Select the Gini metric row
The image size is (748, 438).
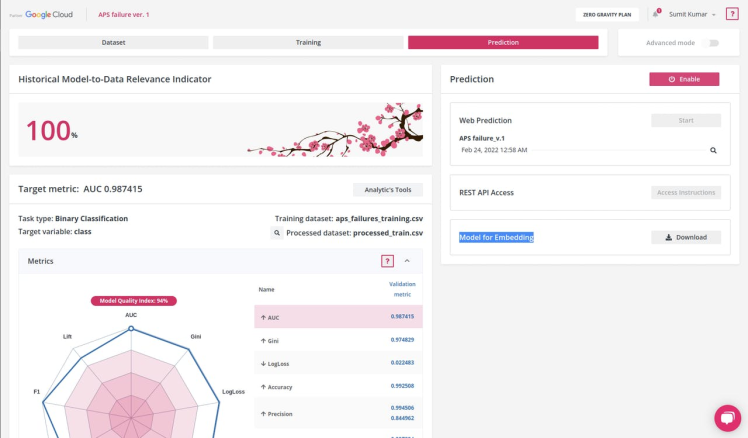[x=338, y=340]
